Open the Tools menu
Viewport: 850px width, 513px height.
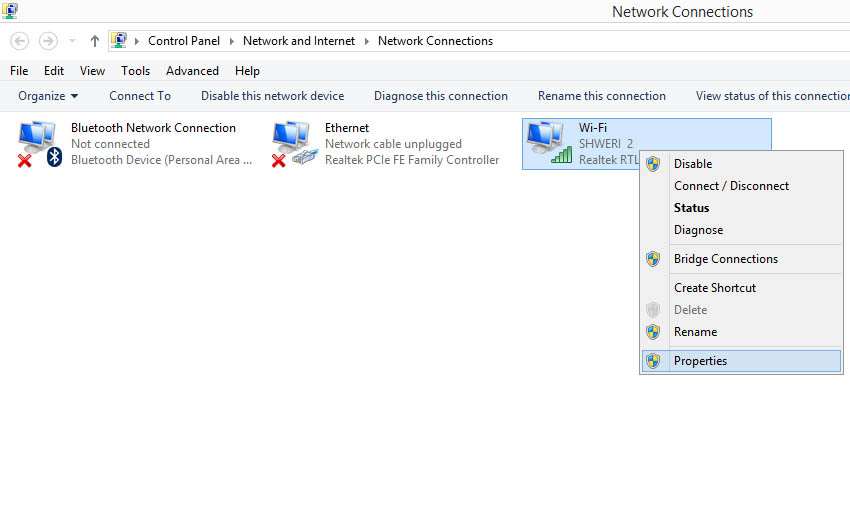pyautogui.click(x=136, y=71)
